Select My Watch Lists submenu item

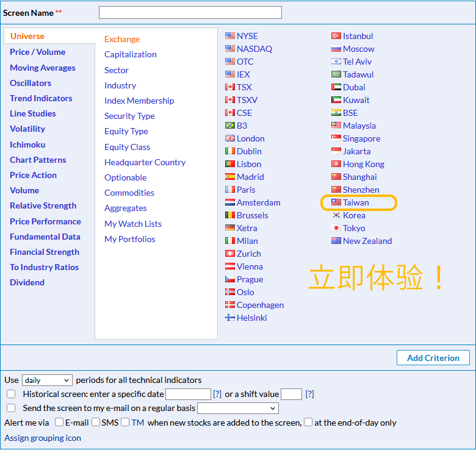(133, 224)
